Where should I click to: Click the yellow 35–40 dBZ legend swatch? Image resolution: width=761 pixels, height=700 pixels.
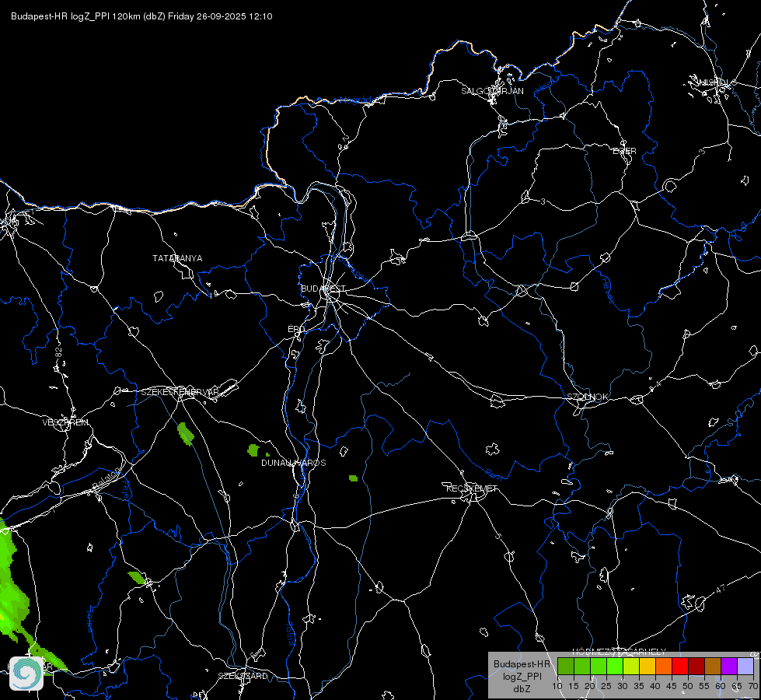(648, 666)
